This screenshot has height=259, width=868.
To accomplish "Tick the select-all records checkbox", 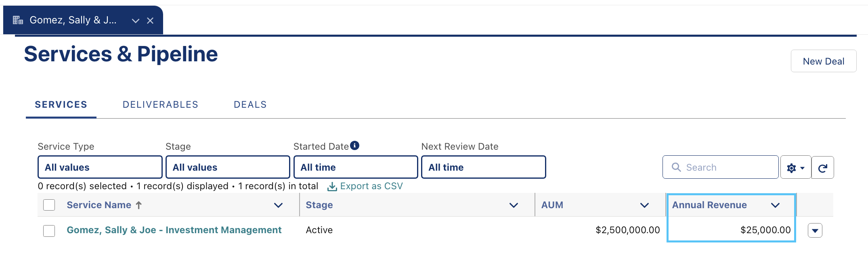I will click(x=49, y=205).
